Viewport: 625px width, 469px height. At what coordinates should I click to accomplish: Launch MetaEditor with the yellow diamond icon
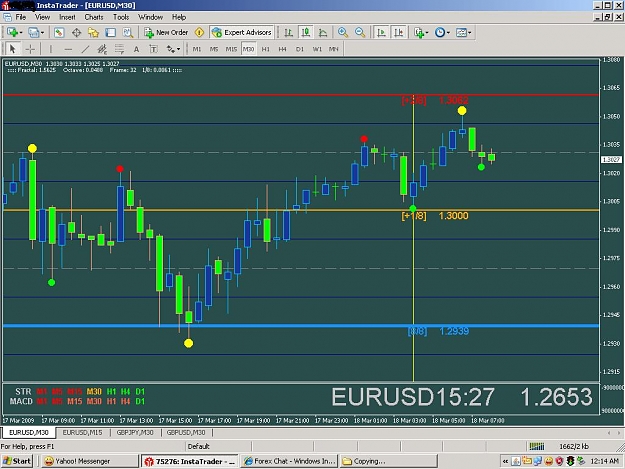pos(199,32)
